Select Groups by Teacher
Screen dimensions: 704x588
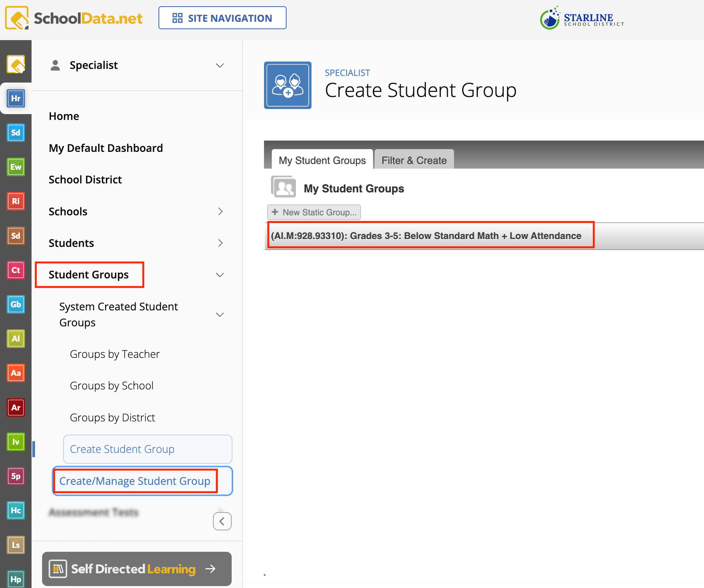(115, 354)
